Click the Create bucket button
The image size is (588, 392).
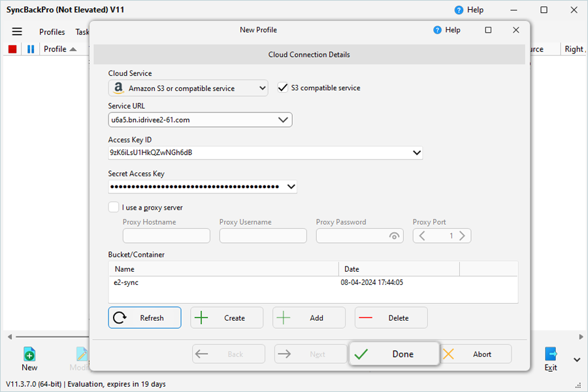227,318
